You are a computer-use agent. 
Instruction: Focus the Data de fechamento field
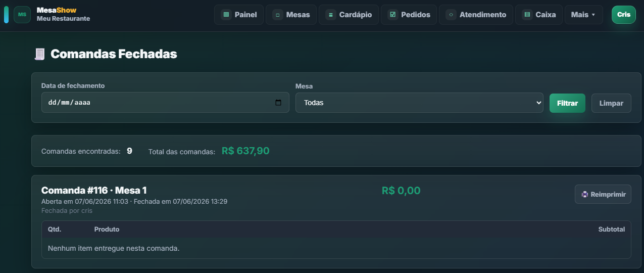pos(165,102)
